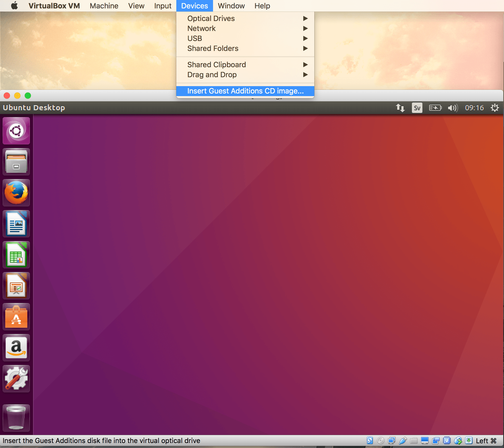Viewport: 504px width, 448px height.
Task: Close the Devices menu via its title
Action: point(194,6)
